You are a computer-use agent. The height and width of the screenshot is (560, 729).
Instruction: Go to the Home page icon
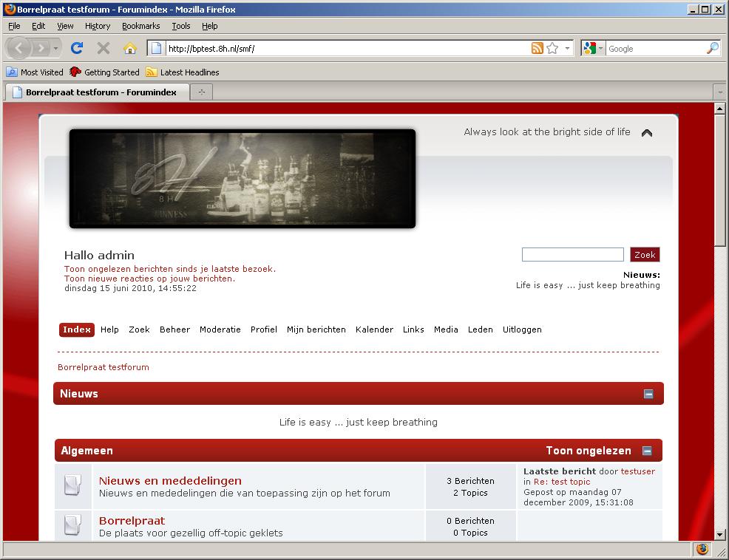(x=129, y=48)
